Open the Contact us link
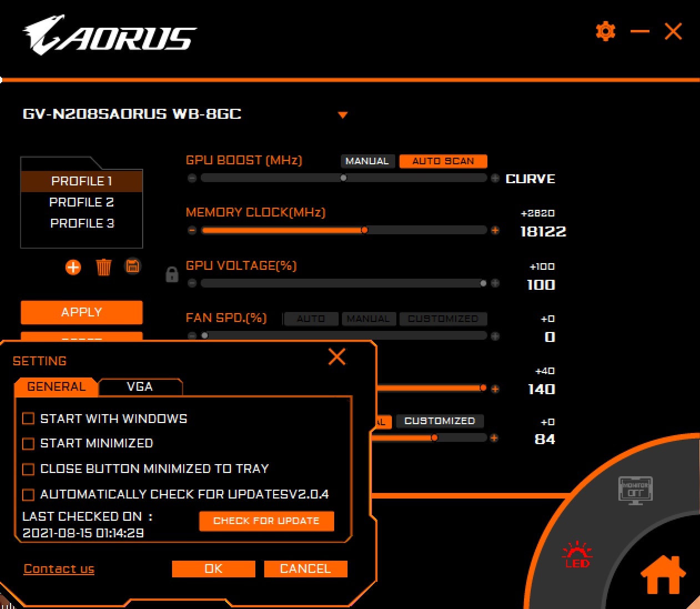The width and height of the screenshot is (700, 609). 59,568
